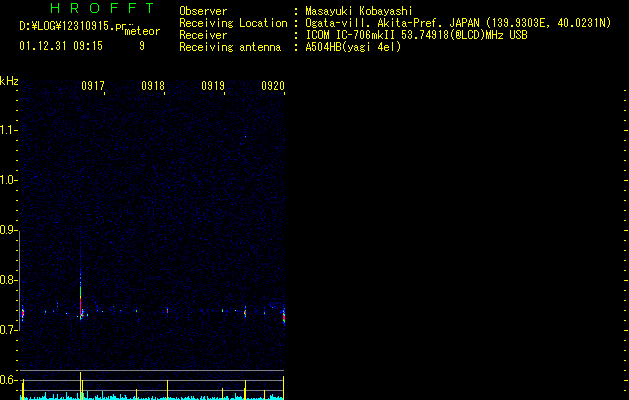629x400 pixels.
Task: Click the 0.6 kHz axis label
Action: click(x=8, y=380)
